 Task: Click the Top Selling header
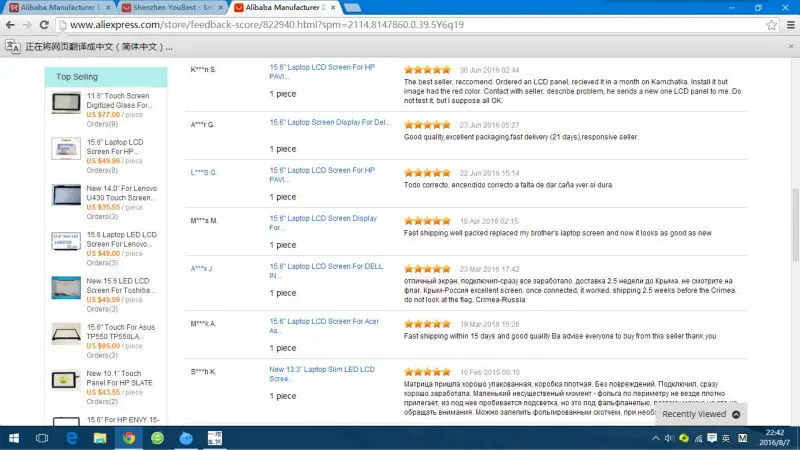click(106, 77)
